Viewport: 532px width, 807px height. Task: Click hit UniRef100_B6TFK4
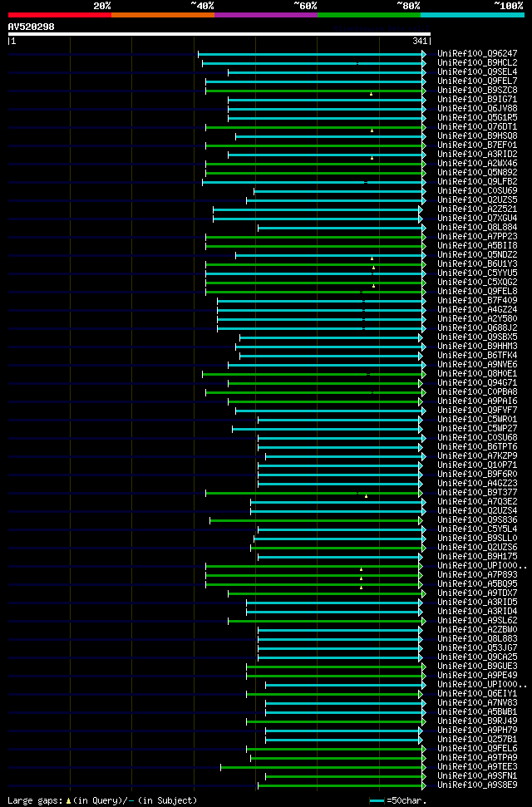(x=477, y=356)
